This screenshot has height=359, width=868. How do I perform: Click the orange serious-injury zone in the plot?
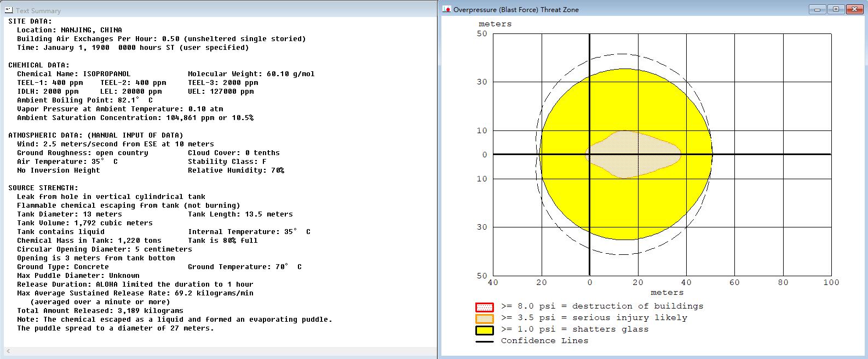(633, 155)
